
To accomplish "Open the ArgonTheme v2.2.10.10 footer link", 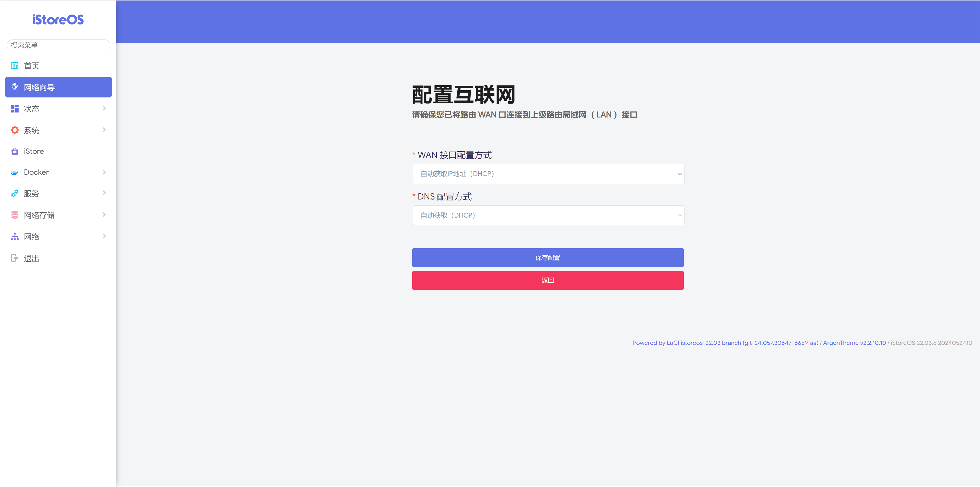I will (x=854, y=343).
